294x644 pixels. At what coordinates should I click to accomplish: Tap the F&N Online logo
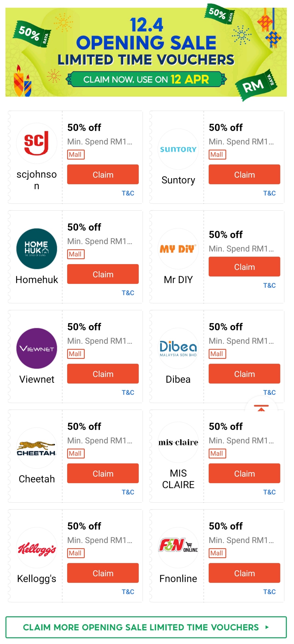[178, 548]
